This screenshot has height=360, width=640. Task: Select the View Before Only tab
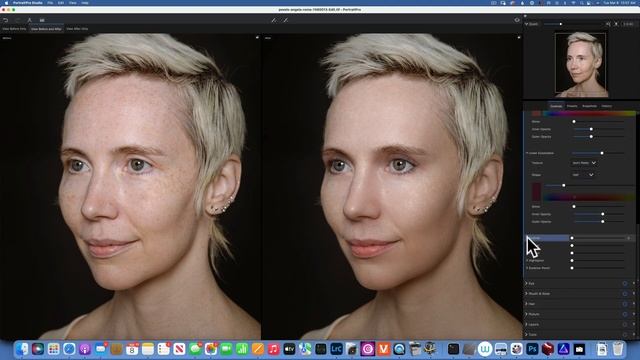14,29
